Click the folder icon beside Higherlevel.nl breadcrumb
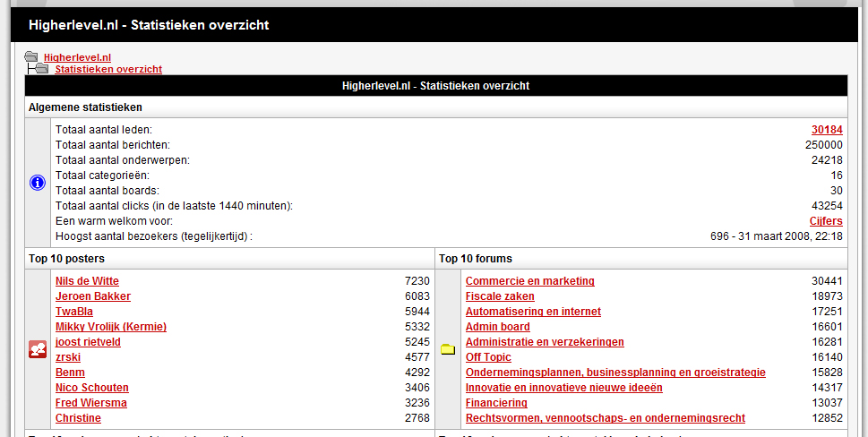Viewport: 868px width, 437px height. click(31, 56)
